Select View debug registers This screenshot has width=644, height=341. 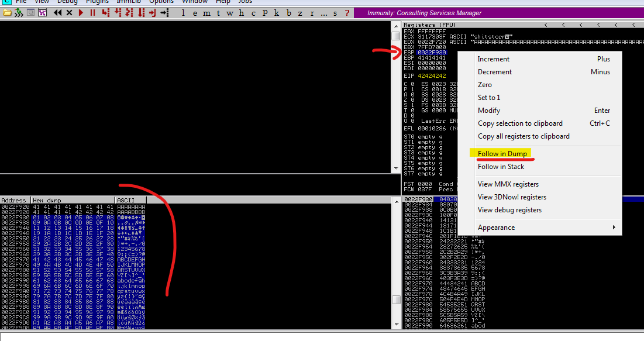[540, 210]
